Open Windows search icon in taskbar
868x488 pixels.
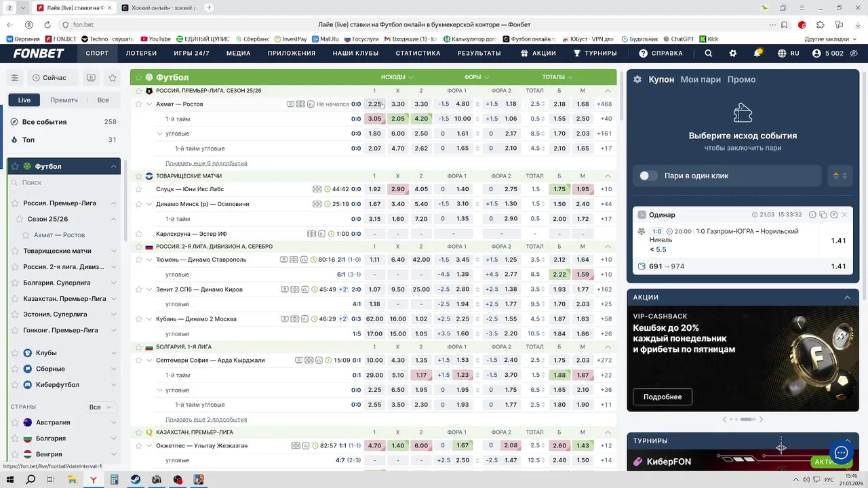tap(31, 480)
